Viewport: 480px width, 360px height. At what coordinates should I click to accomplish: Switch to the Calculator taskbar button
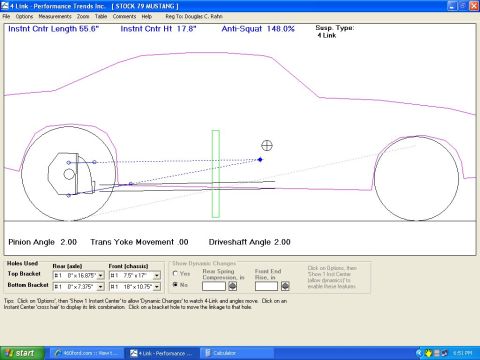click(237, 353)
